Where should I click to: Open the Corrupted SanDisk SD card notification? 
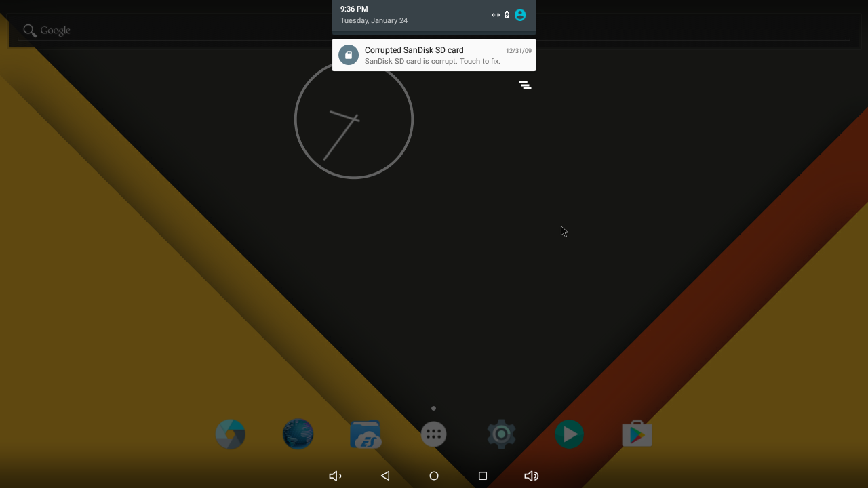(434, 55)
